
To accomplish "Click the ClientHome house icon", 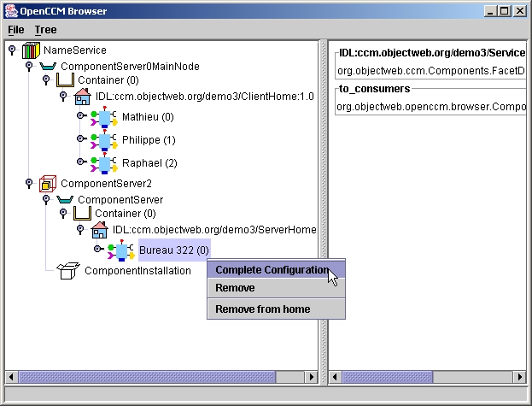I will tap(83, 97).
